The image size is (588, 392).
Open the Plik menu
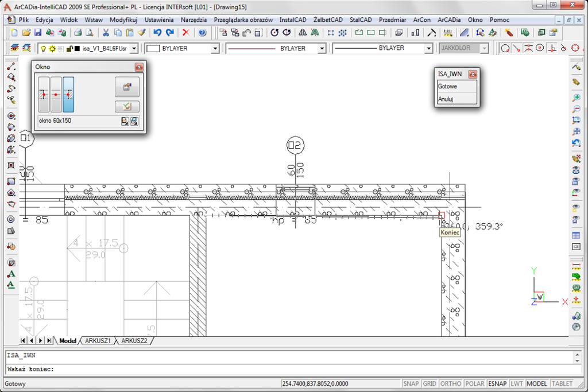tap(24, 20)
